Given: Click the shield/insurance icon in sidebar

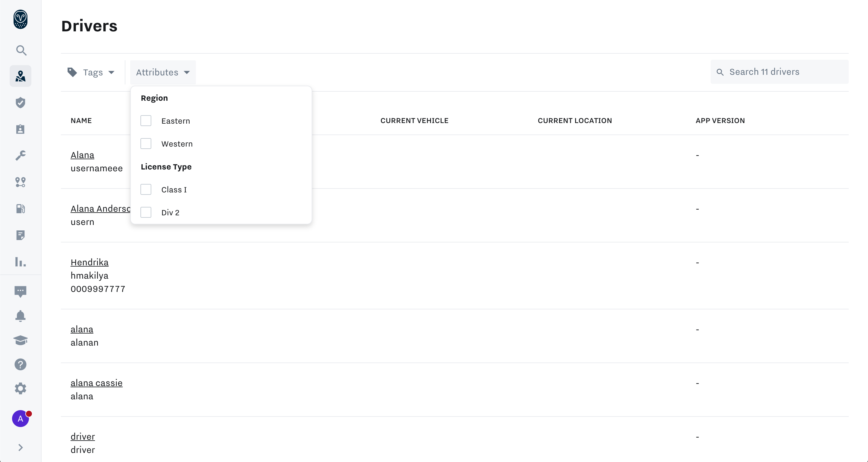Looking at the screenshot, I should point(20,103).
